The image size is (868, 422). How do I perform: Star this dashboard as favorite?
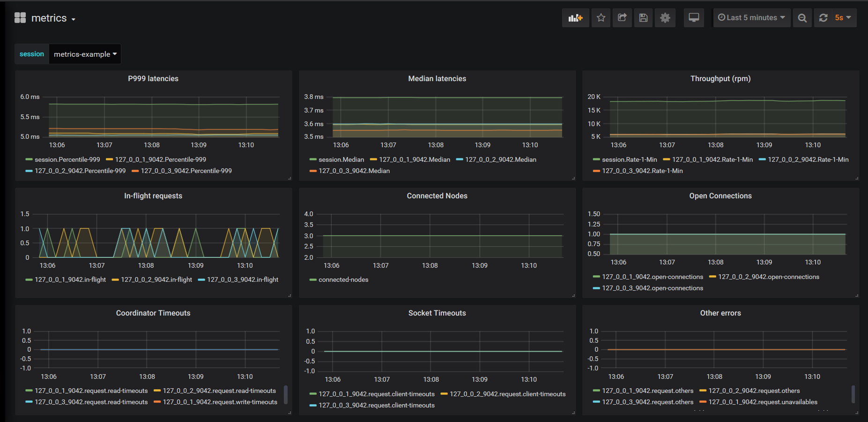click(601, 18)
